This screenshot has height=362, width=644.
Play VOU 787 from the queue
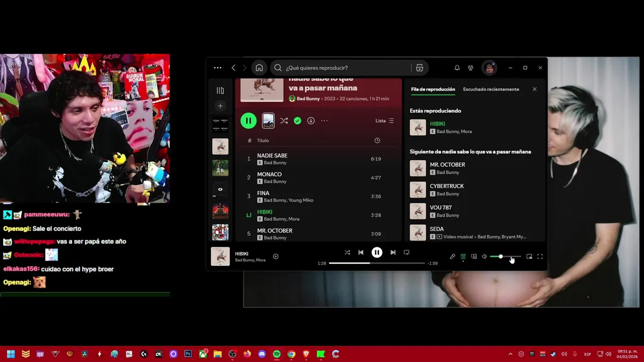tap(474, 211)
